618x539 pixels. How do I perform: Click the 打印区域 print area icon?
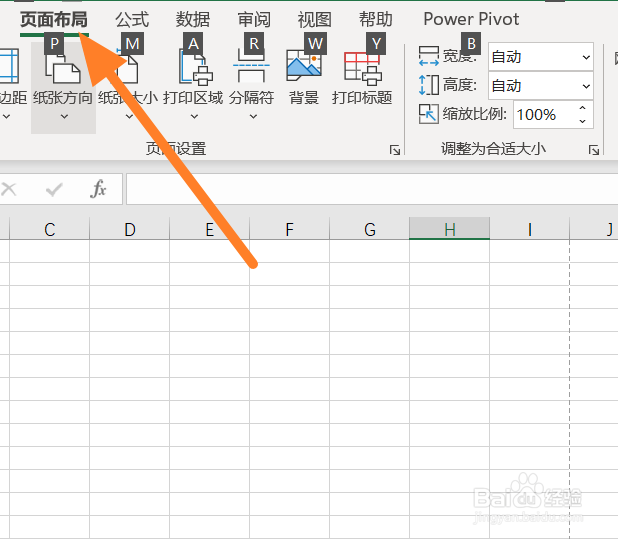(x=196, y=68)
